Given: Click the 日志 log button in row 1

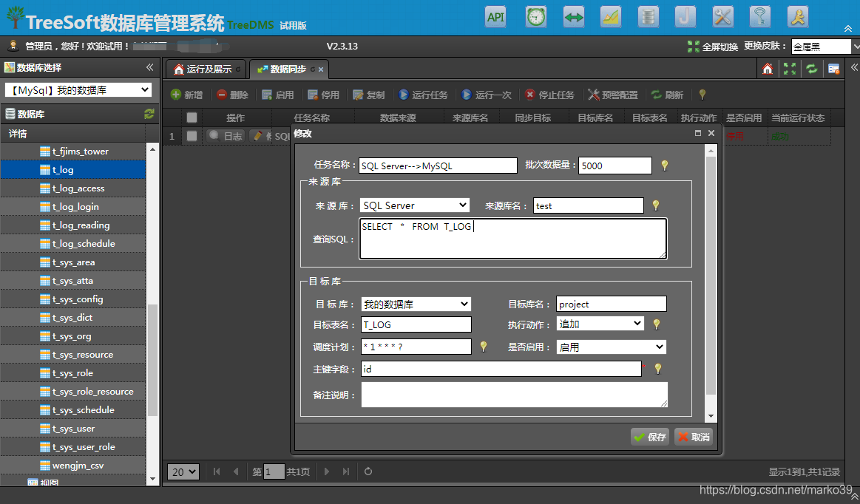Looking at the screenshot, I should [x=226, y=136].
